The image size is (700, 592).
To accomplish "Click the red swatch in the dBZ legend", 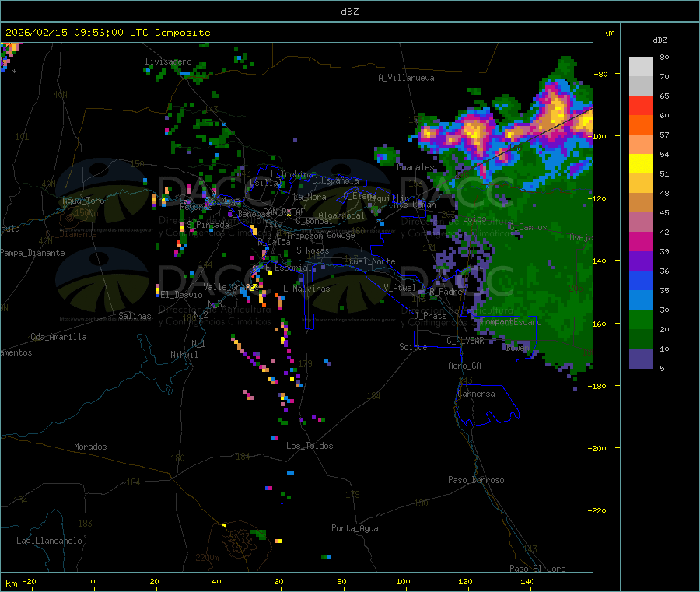I will tap(641, 105).
